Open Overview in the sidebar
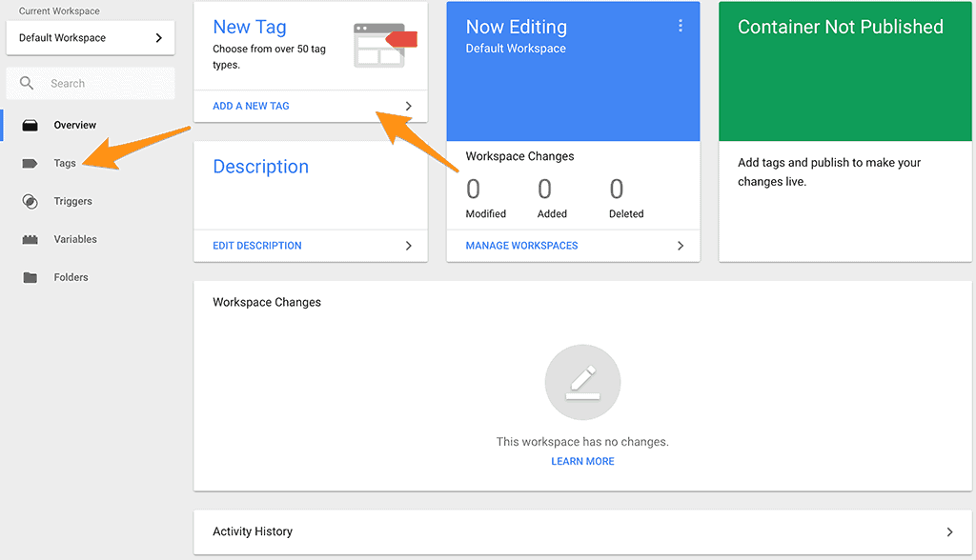 coord(74,125)
